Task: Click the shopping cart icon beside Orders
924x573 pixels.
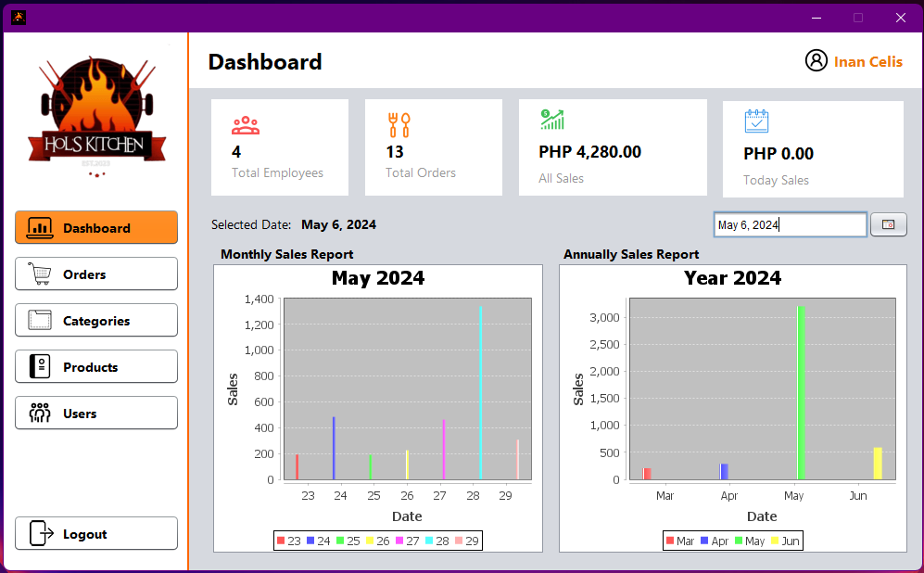Action: [40, 274]
